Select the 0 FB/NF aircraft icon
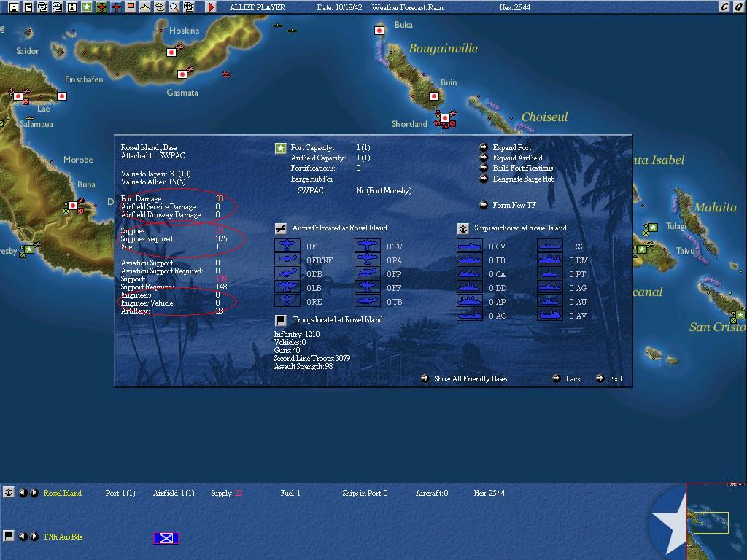 (x=287, y=260)
